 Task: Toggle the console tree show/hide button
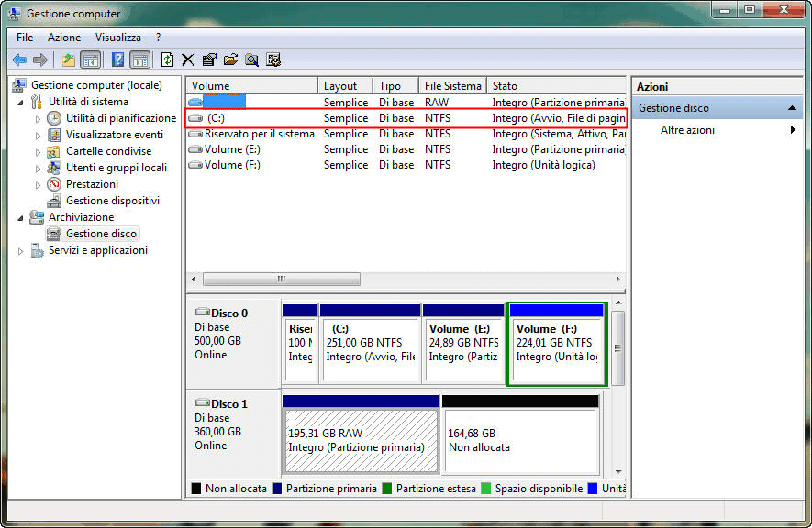pos(90,60)
